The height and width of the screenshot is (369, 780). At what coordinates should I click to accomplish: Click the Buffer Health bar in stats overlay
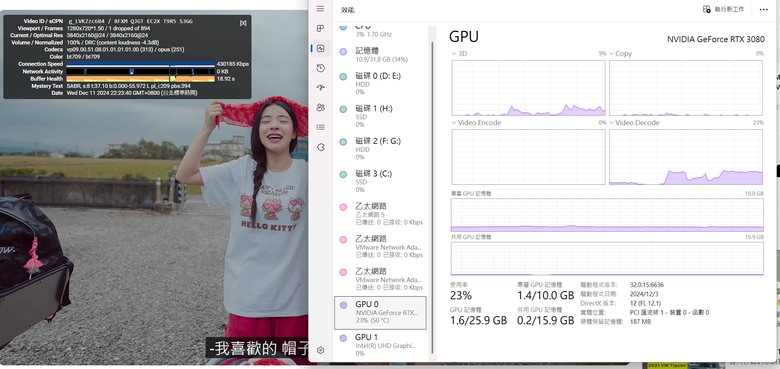(140, 79)
